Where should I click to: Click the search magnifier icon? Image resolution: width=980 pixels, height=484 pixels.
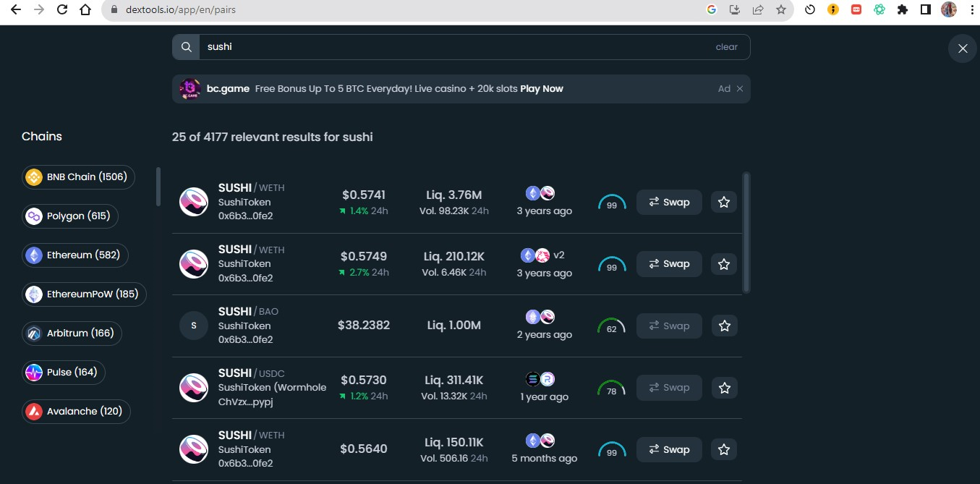click(x=186, y=47)
